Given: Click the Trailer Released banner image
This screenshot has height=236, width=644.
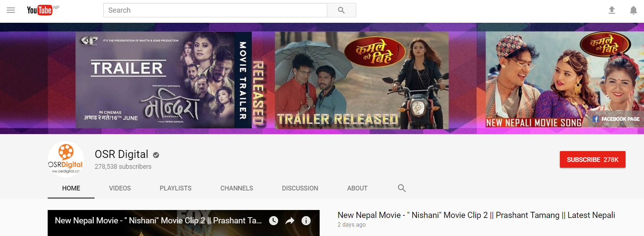Looking at the screenshot, I should pyautogui.click(x=362, y=80).
